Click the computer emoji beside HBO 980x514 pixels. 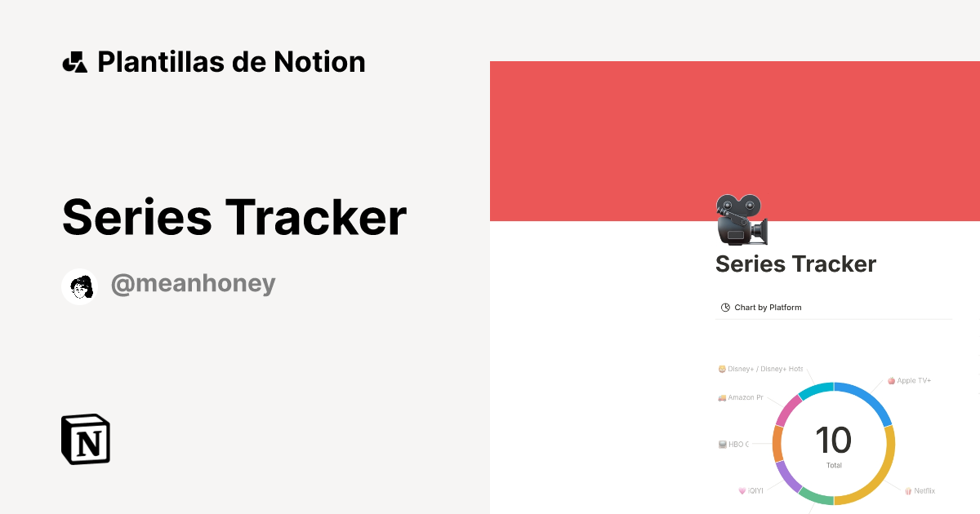(722, 443)
